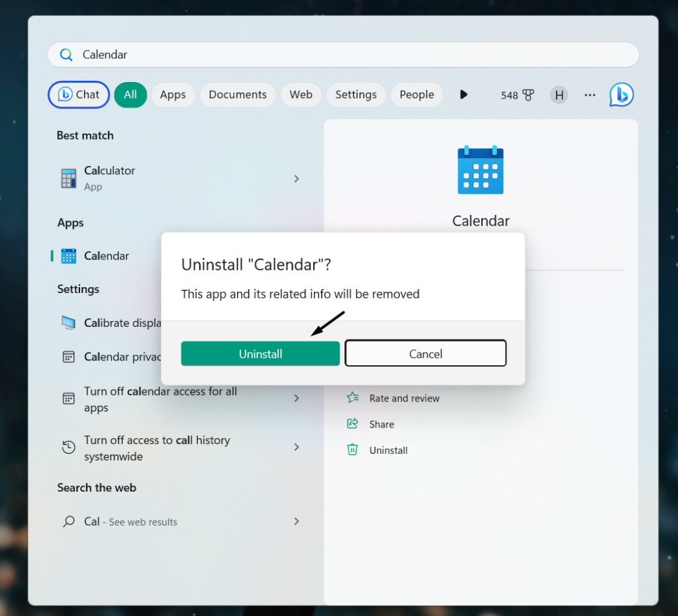Click icon beside Turn off calendar access
The height and width of the screenshot is (616, 678).
(68, 398)
